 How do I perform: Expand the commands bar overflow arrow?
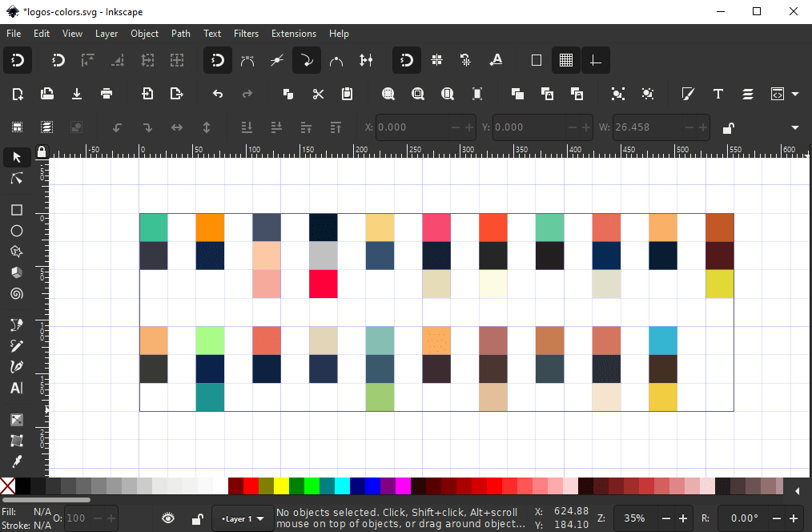795,94
